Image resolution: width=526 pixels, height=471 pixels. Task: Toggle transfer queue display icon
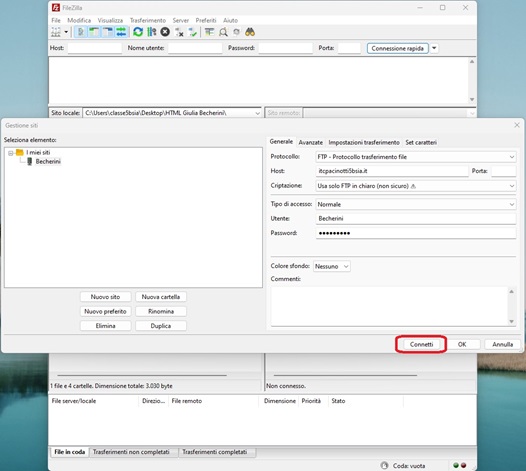coord(121,32)
